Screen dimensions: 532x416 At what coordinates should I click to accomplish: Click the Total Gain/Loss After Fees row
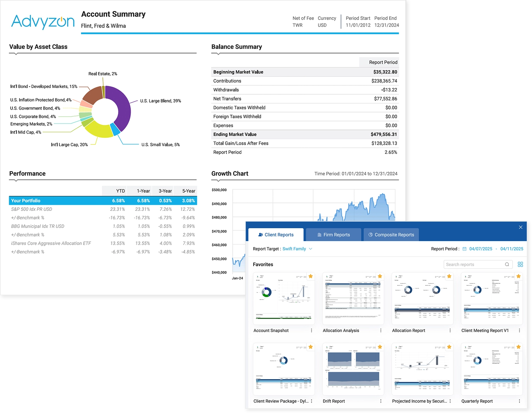(305, 143)
